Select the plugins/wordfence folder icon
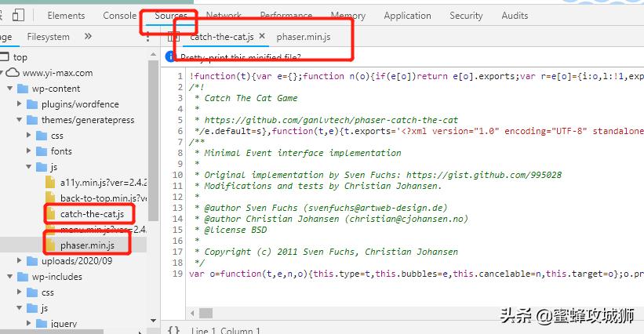644x334 pixels. pos(32,104)
